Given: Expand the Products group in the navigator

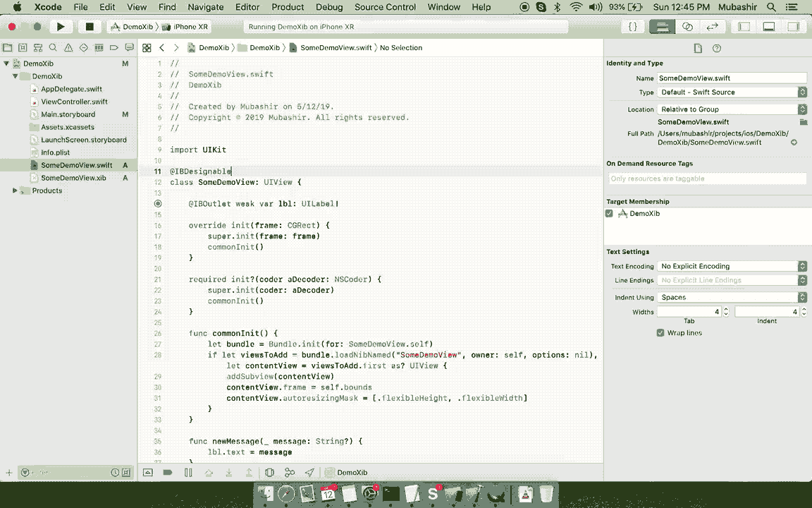Looking at the screenshot, I should [15, 190].
